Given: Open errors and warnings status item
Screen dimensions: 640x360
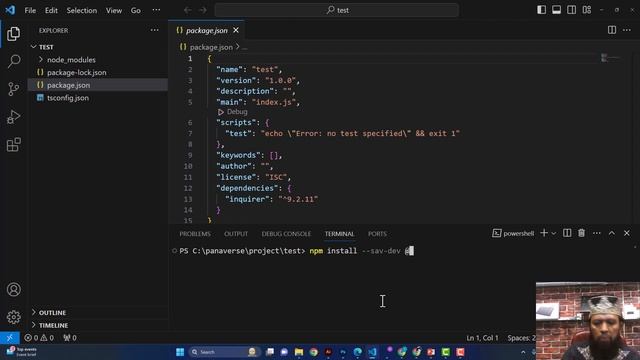Looking at the screenshot, I should tap(39, 338).
